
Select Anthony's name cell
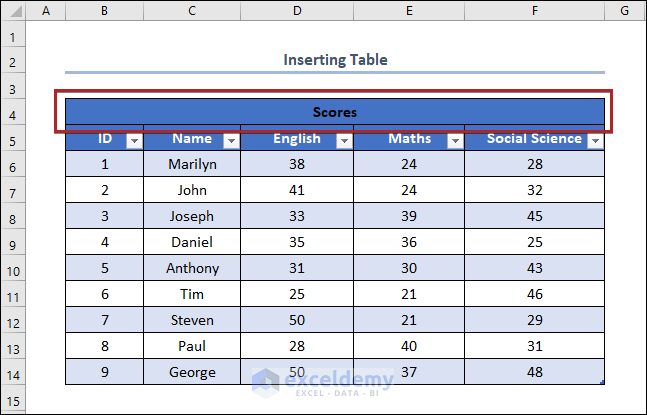(192, 268)
